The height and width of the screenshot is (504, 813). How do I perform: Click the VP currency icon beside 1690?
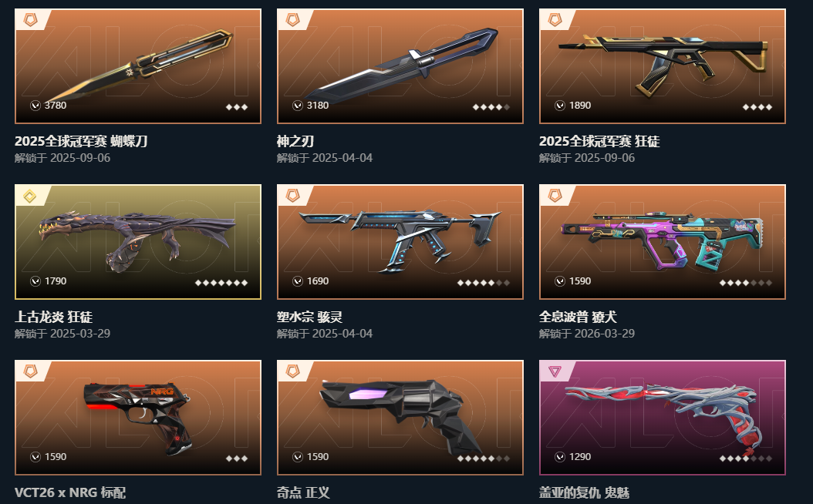point(298,281)
